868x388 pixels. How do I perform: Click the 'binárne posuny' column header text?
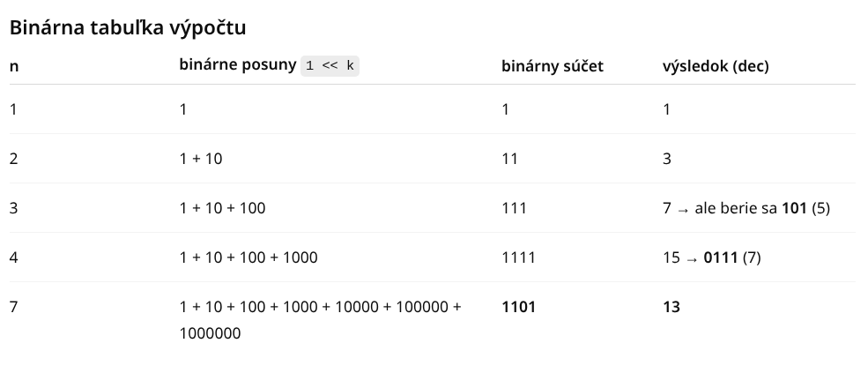(237, 65)
